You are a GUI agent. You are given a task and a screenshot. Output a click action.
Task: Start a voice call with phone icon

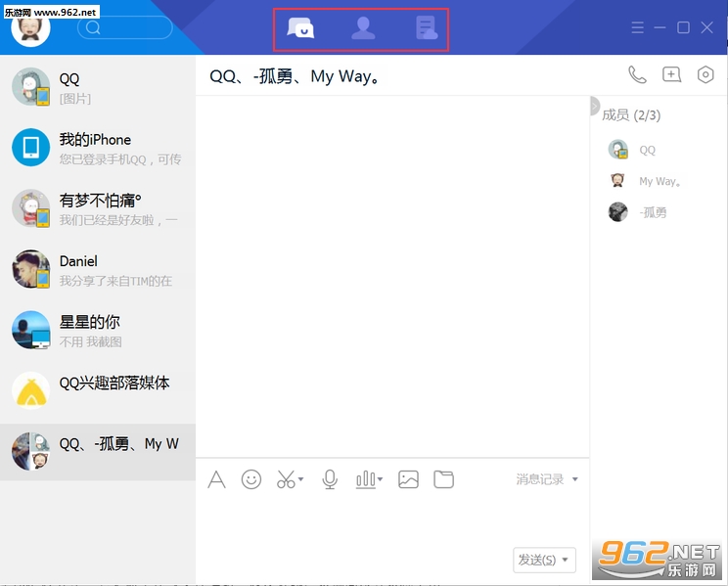[637, 74]
